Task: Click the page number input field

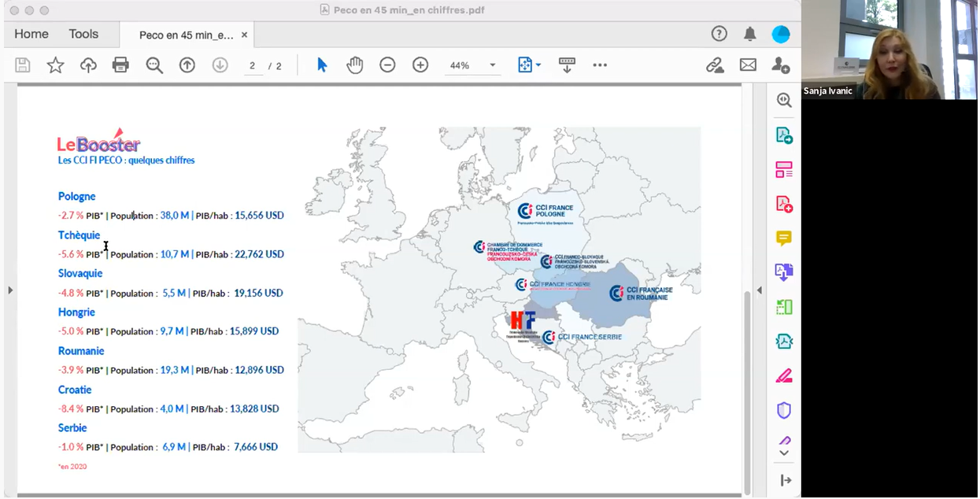Action: pos(252,65)
